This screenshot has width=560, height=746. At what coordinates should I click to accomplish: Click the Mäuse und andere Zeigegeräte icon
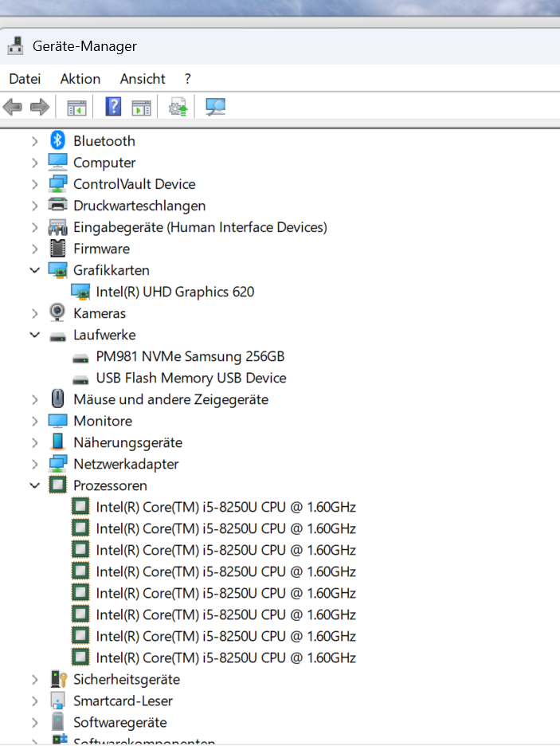pyautogui.click(x=57, y=399)
